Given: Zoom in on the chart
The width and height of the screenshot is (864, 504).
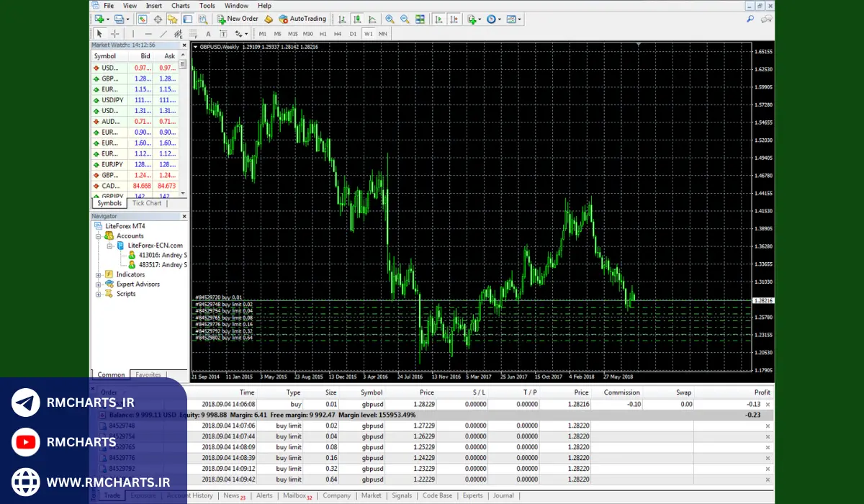Looking at the screenshot, I should (390, 19).
